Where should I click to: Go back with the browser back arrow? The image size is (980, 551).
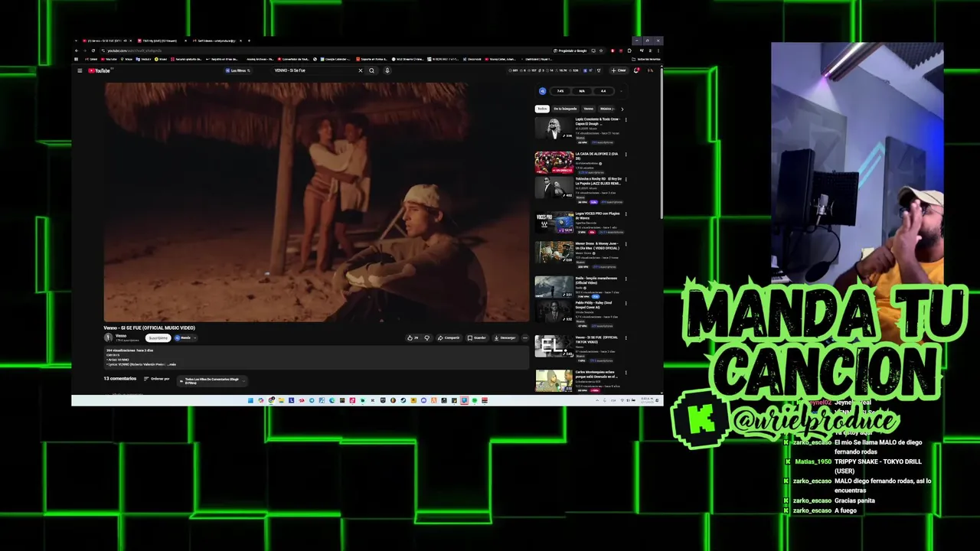[x=77, y=51]
